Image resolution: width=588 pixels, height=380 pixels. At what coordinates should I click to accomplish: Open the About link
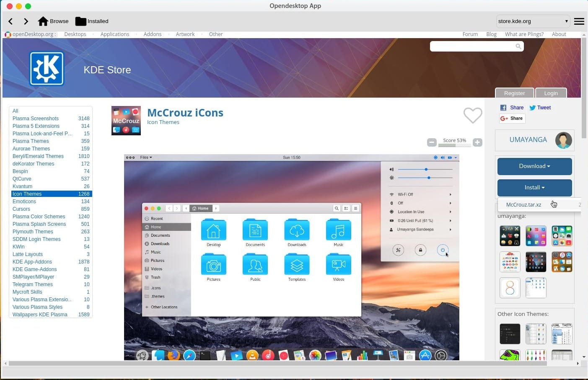559,34
